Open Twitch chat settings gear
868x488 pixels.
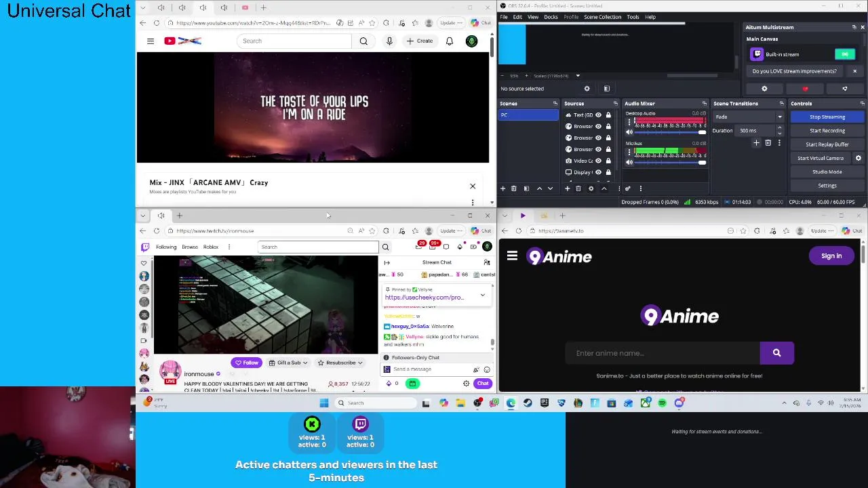pos(466,384)
